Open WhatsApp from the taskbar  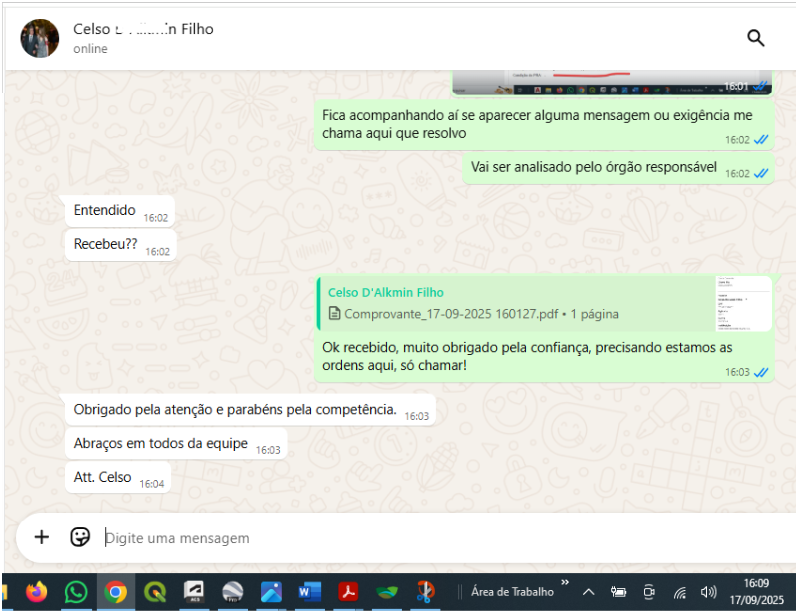76,592
